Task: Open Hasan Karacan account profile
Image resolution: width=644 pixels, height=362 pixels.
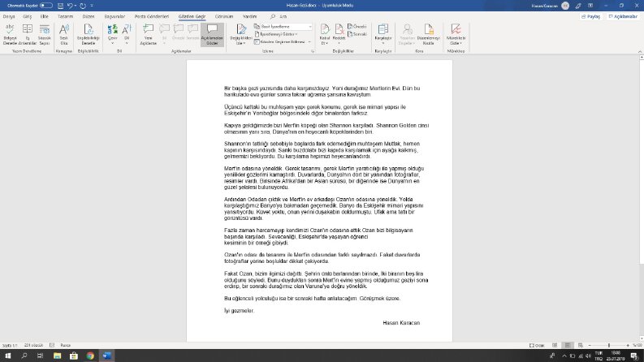Action: [x=551, y=6]
